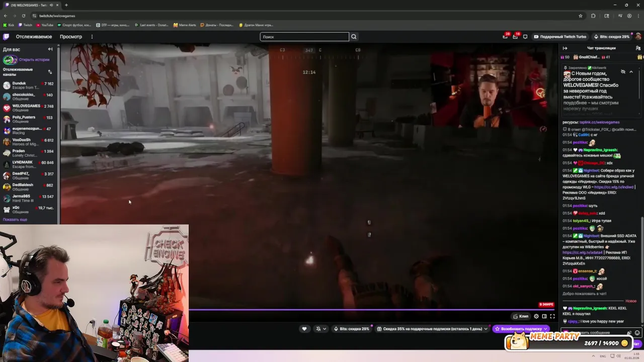Sort followed channels with the arrows icon
644x362 pixels.
pyautogui.click(x=50, y=71)
